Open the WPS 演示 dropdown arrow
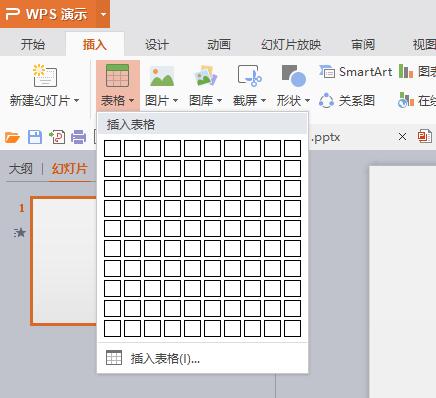Viewport: 436px width, 398px height. click(103, 14)
